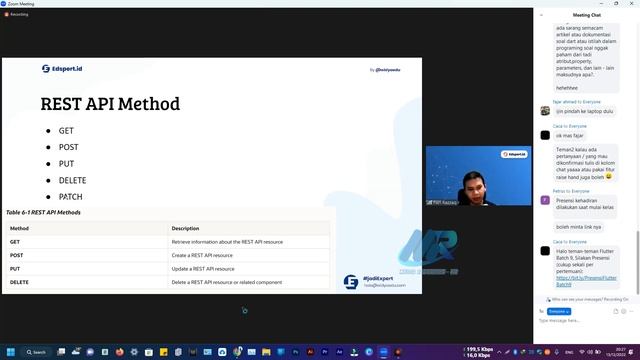The height and width of the screenshot is (360, 640).
Task: Click the Edspert.id logo on the slide
Action: tap(62, 69)
